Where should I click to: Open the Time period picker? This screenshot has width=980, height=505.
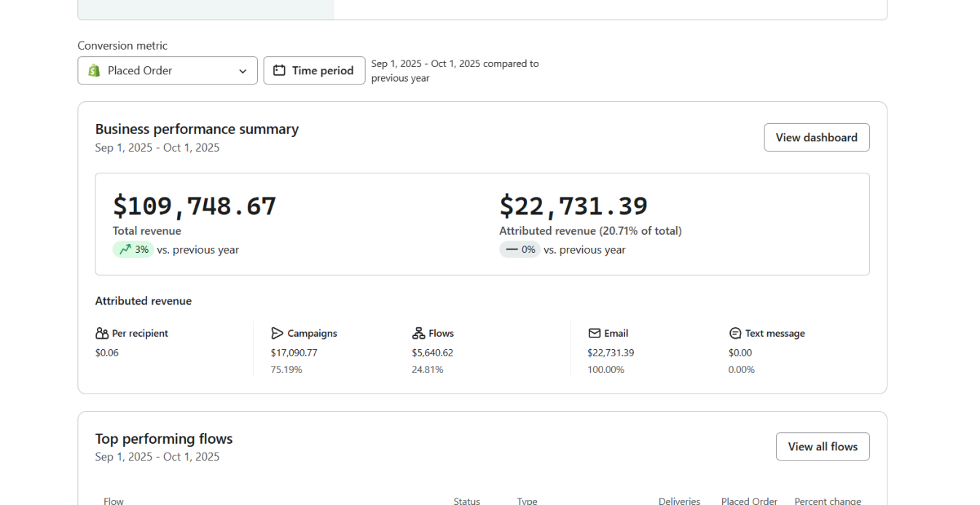click(314, 71)
